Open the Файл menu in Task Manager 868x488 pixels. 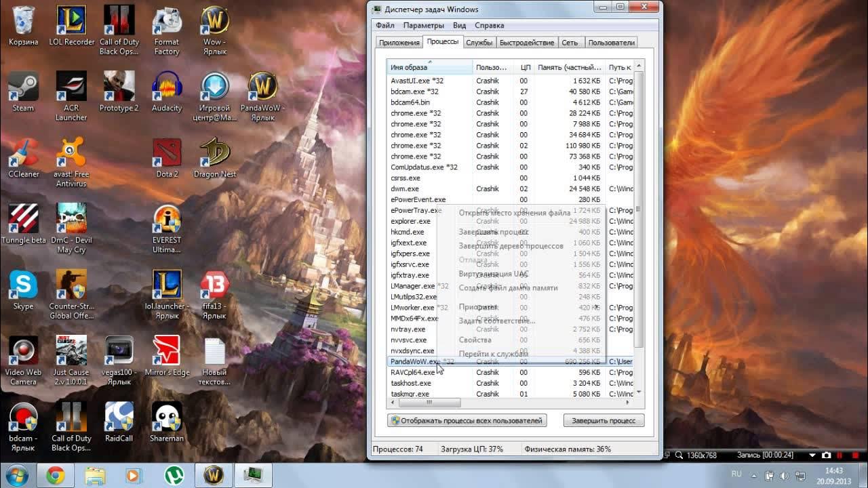click(384, 25)
